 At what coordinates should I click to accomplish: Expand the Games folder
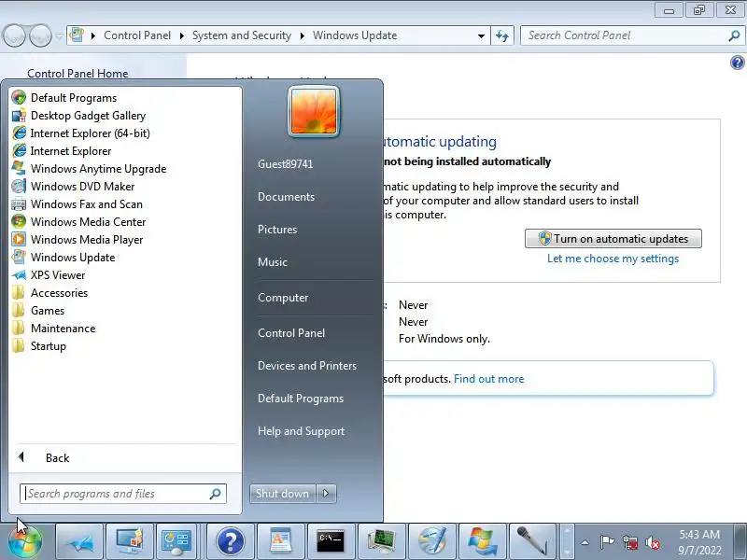click(x=48, y=311)
